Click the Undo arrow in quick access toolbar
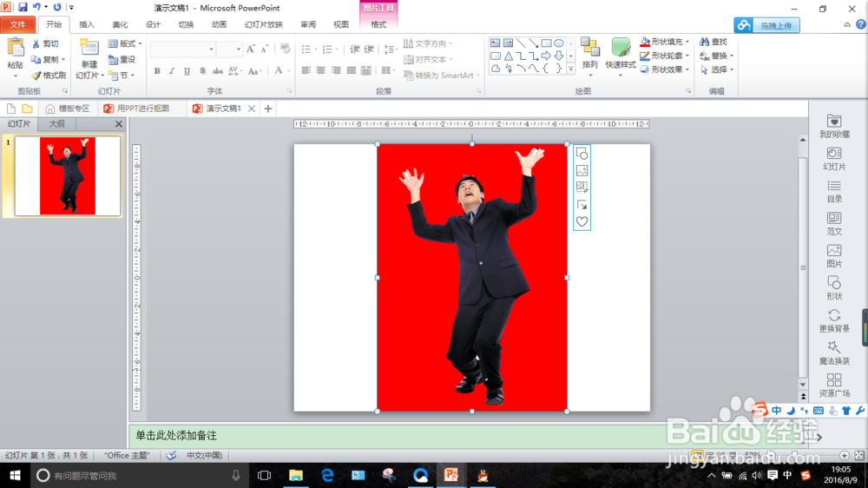The image size is (868, 488). [x=36, y=7]
